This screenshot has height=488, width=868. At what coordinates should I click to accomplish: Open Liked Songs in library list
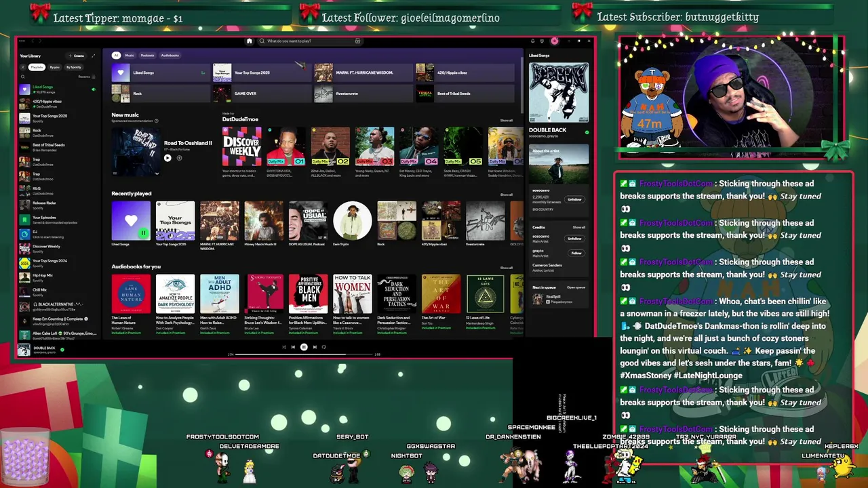58,89
